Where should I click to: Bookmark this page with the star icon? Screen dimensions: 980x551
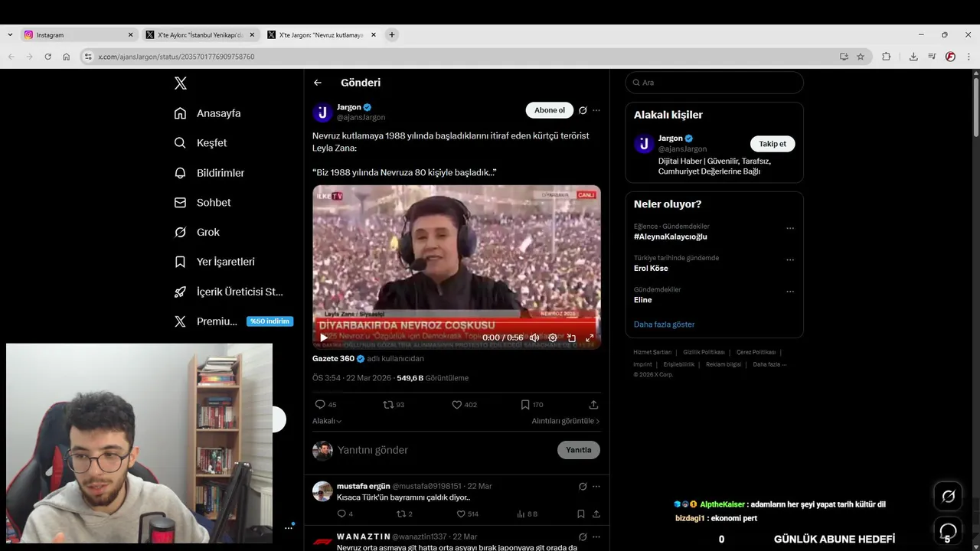[x=861, y=57]
